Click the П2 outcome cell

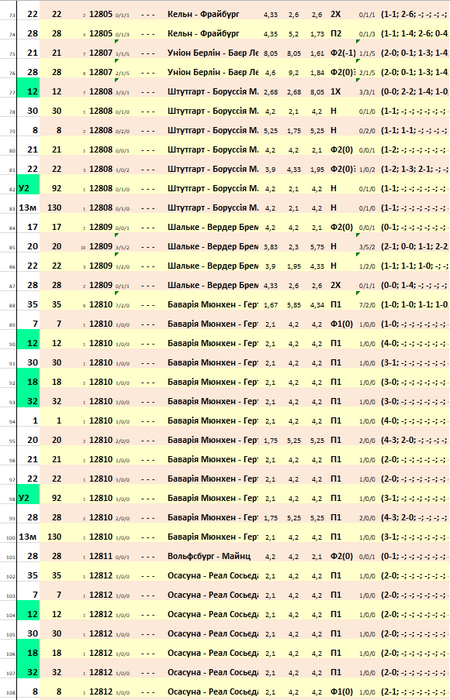coord(336,33)
